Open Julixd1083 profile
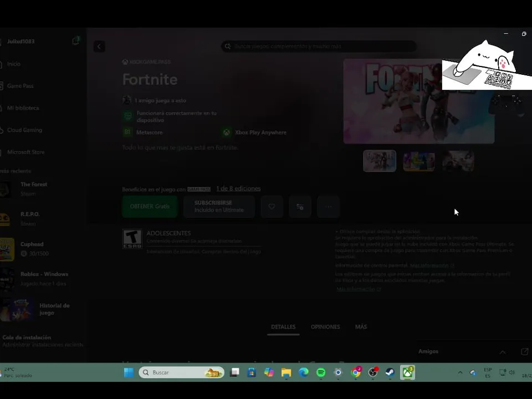This screenshot has width=532, height=399. pyautogui.click(x=21, y=42)
